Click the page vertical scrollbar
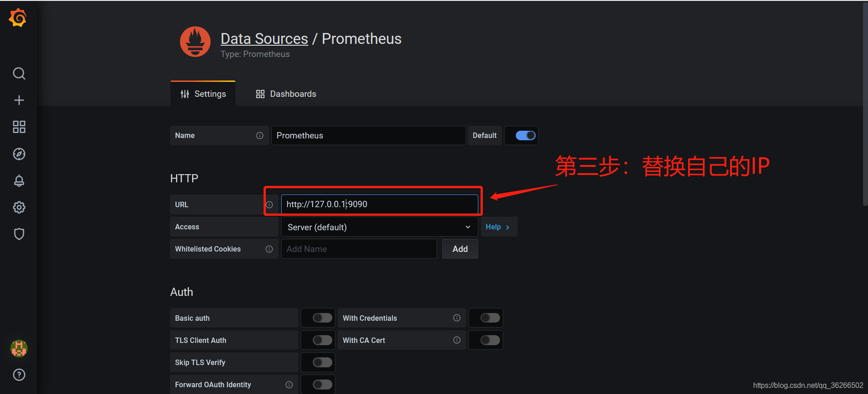Viewport: 868px width, 394px height. click(x=865, y=104)
